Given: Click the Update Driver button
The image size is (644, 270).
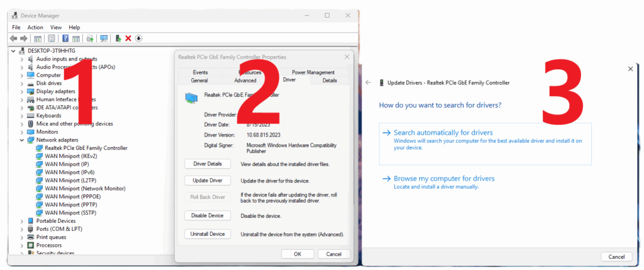Looking at the screenshot, I should pos(208,181).
